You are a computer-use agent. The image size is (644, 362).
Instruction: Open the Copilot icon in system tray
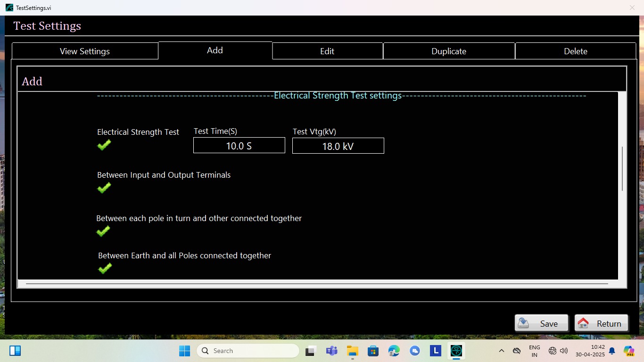[629, 351]
